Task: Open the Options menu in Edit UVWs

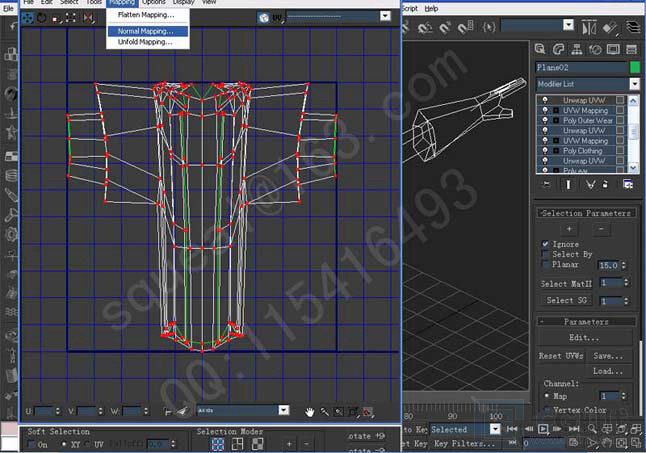Action: [153, 2]
